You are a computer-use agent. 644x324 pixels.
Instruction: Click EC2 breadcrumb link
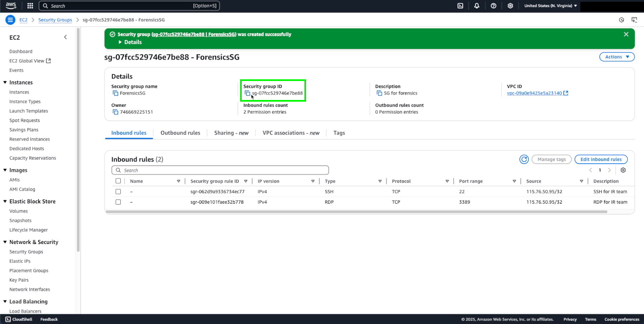[23, 20]
